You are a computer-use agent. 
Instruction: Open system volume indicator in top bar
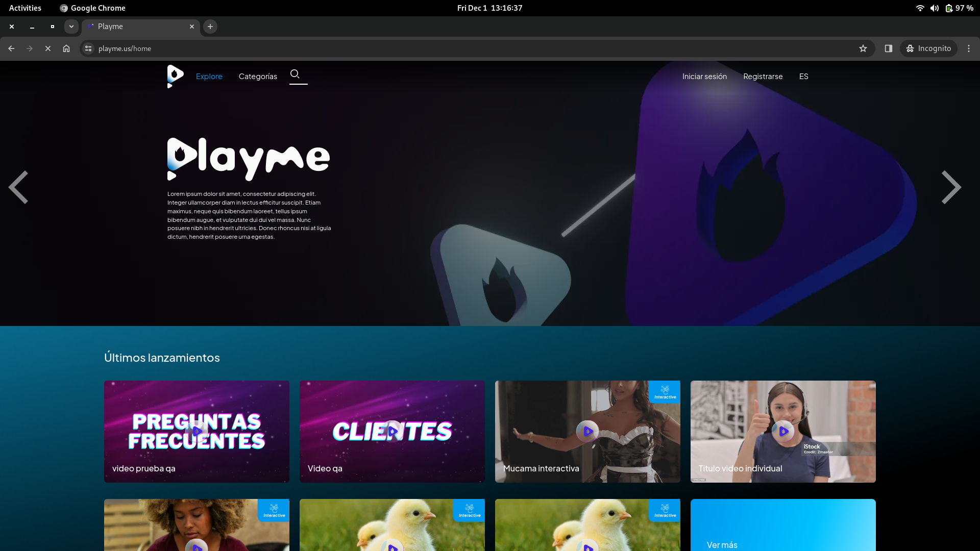click(x=934, y=8)
